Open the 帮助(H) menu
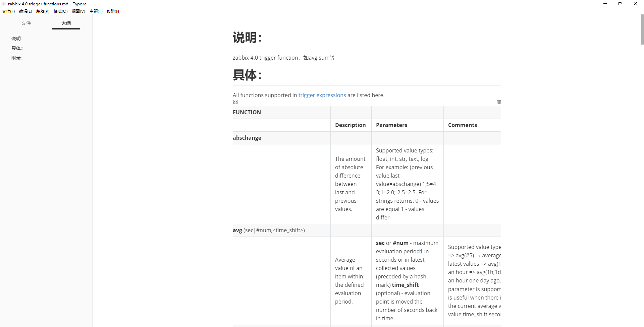The image size is (644, 327). point(113,11)
